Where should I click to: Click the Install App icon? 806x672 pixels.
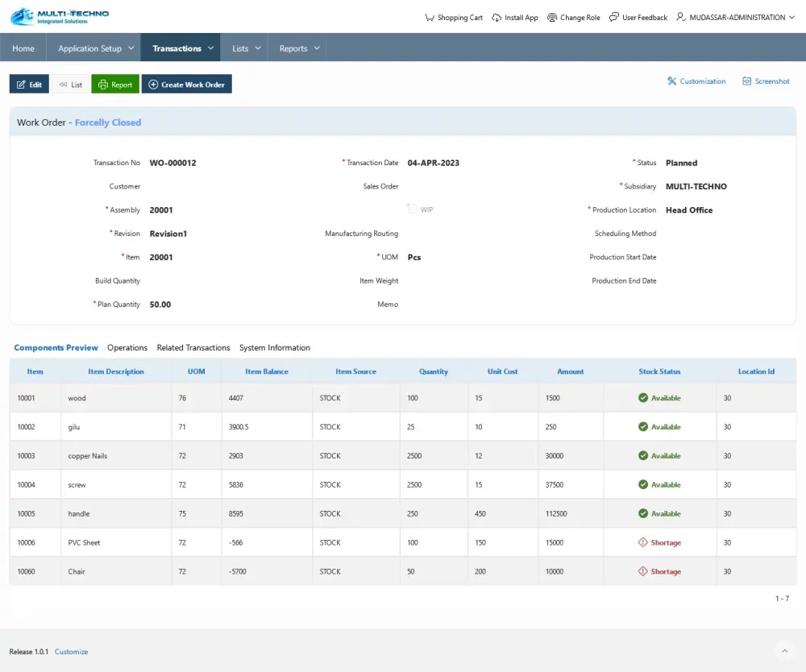click(496, 18)
